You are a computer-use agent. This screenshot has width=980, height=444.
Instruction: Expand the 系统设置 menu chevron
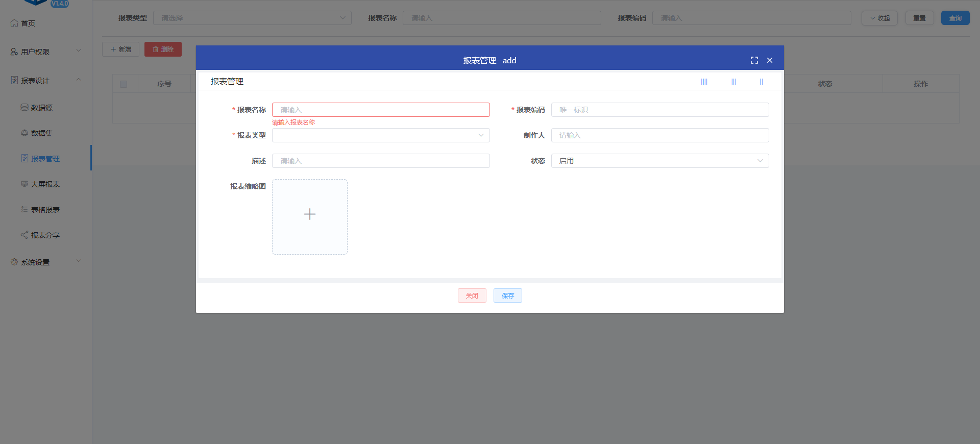(79, 261)
